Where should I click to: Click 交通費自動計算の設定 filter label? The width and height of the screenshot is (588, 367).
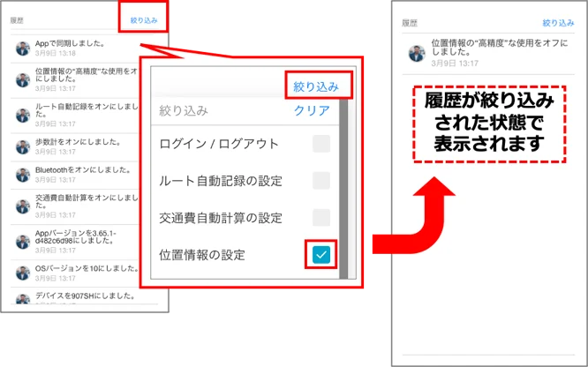tap(221, 218)
